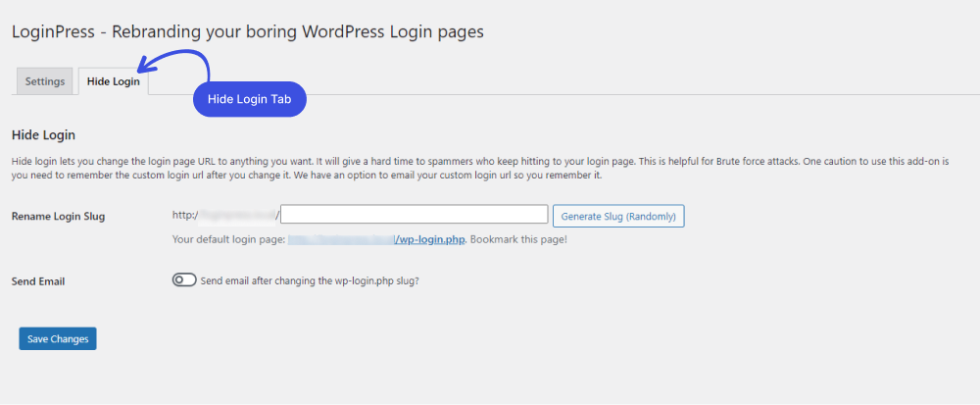Select the Hide Login section heading
This screenshot has height=405, width=980.
(x=43, y=134)
